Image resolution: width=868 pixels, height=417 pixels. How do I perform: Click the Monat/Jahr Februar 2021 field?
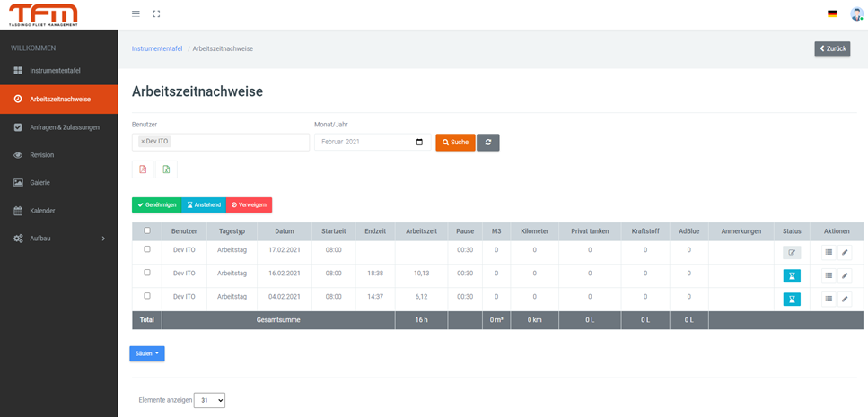click(x=373, y=142)
